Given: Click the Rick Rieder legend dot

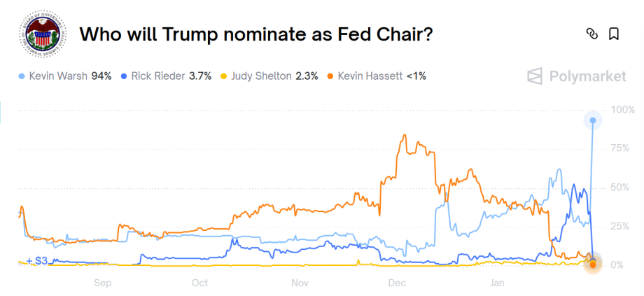Looking at the screenshot, I should pyautogui.click(x=124, y=76).
